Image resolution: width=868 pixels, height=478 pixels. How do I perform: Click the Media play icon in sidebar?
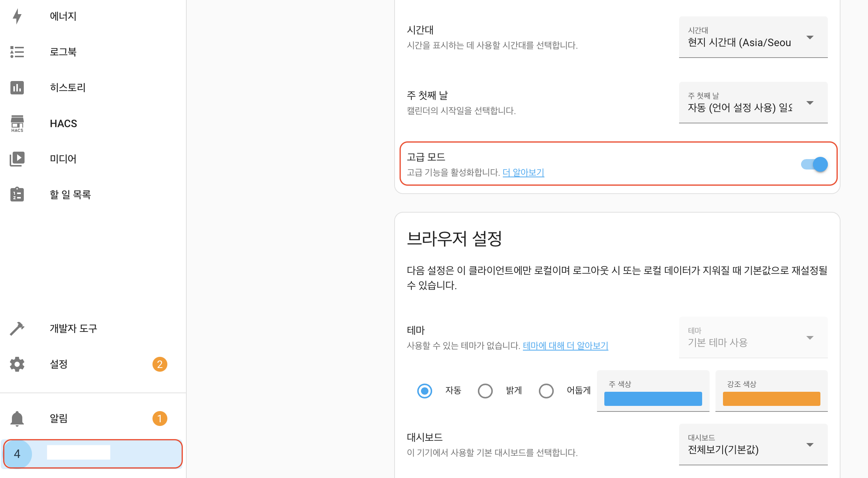[17, 159]
